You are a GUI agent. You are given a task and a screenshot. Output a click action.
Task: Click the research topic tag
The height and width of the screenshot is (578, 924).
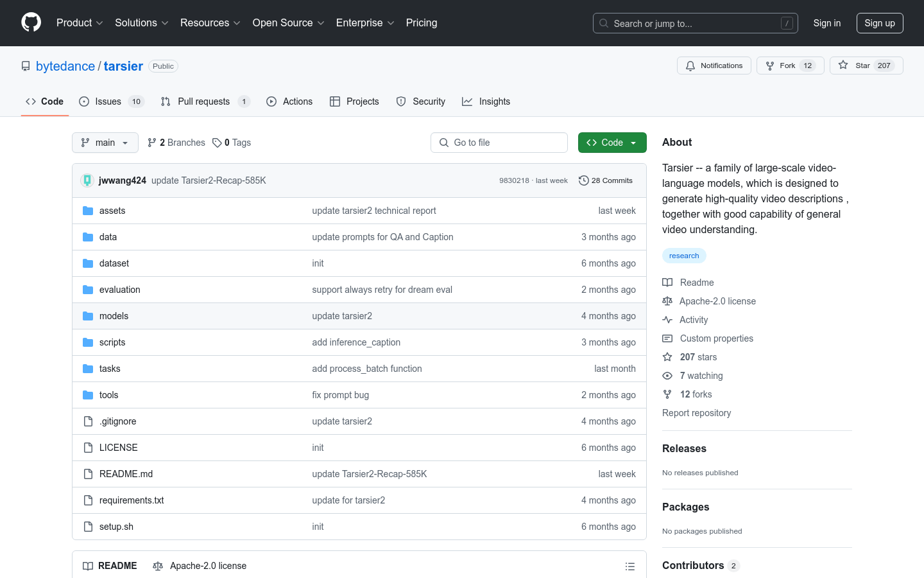(684, 256)
